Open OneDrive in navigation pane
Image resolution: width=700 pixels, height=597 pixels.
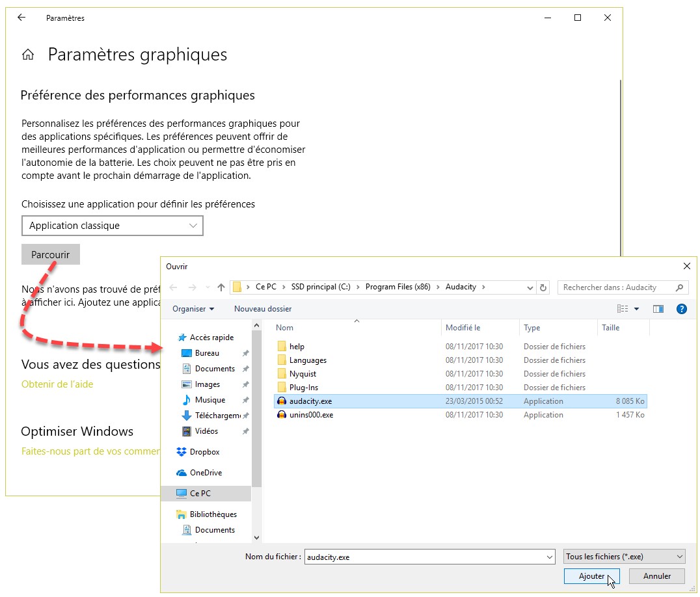pos(199,473)
